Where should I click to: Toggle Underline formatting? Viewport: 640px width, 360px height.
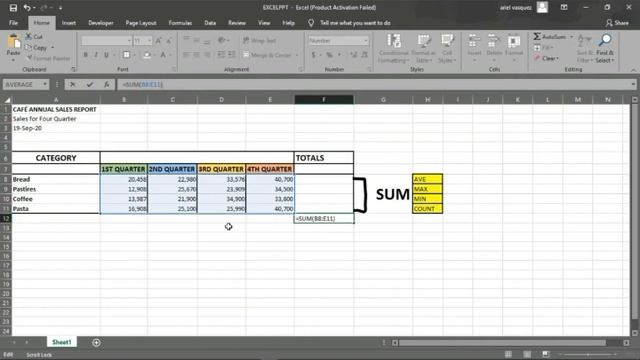[x=107, y=55]
